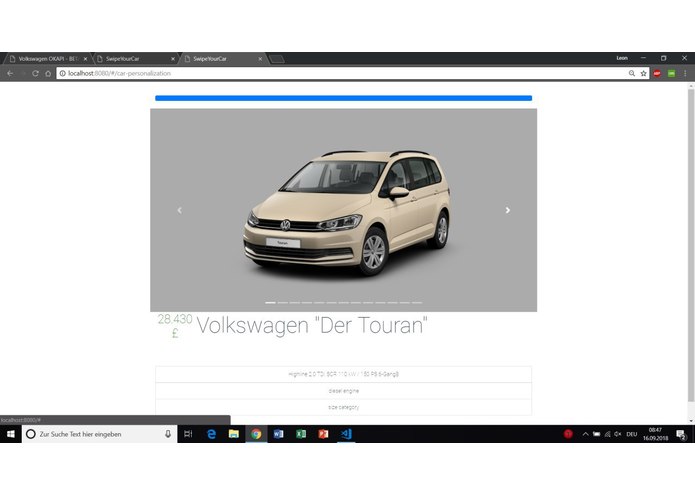Click the Volkswagen "Der Touran" heading
695x494 pixels.
click(x=312, y=325)
